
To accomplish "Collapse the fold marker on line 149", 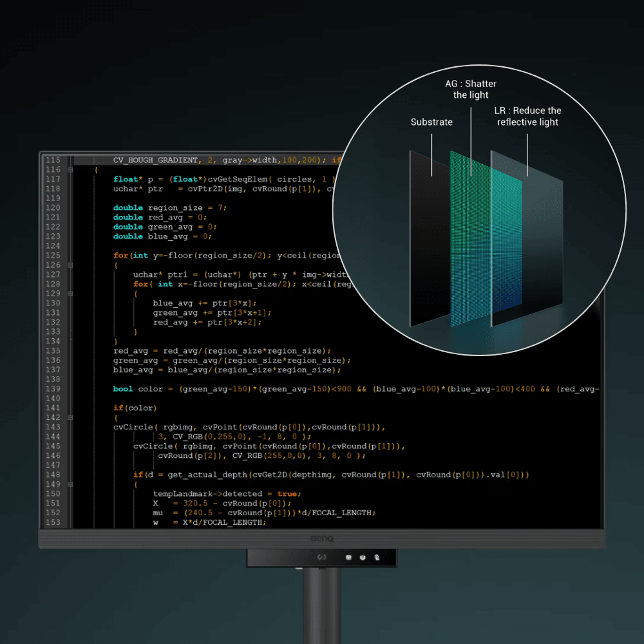I will click(x=71, y=484).
